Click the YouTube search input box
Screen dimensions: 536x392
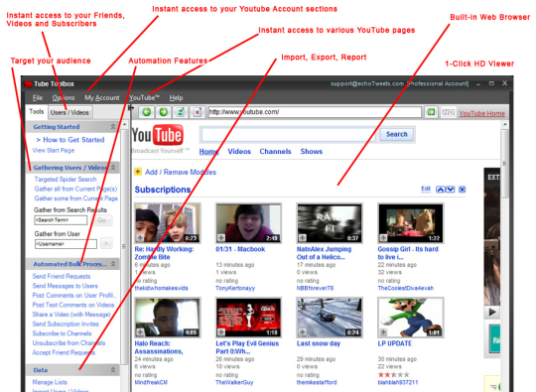point(289,134)
